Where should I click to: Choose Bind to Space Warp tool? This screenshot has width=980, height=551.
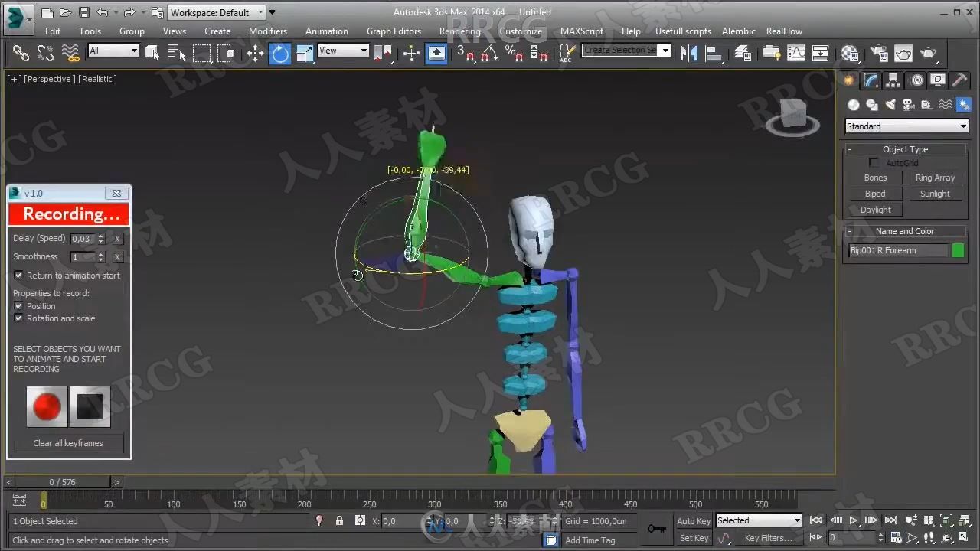tap(70, 53)
